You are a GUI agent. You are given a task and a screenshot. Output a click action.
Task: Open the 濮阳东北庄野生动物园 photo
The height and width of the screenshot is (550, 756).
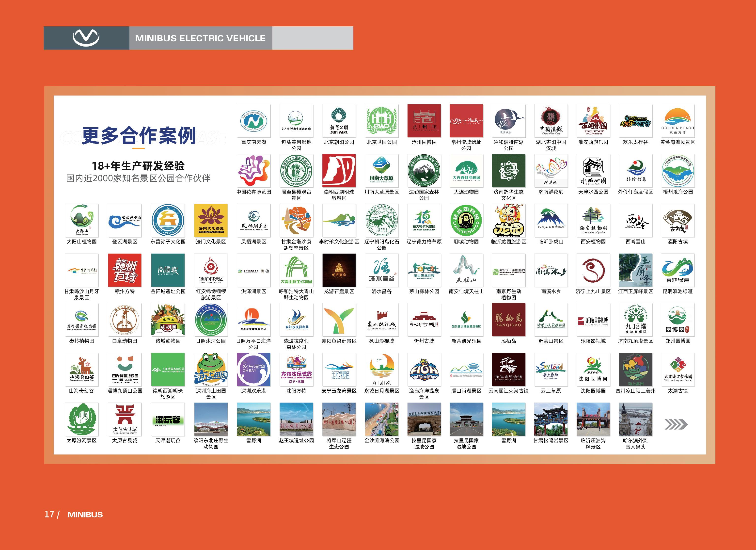[x=211, y=419]
